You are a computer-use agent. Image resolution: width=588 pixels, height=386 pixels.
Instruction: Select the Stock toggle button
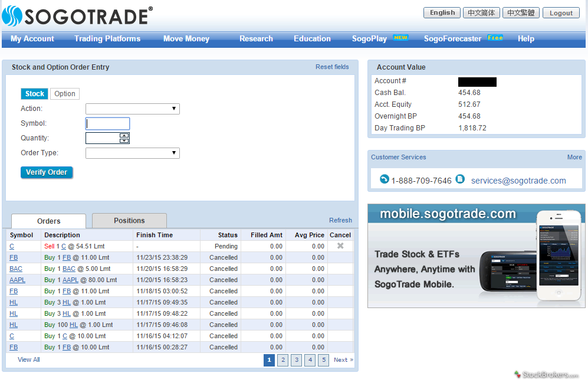pyautogui.click(x=34, y=94)
